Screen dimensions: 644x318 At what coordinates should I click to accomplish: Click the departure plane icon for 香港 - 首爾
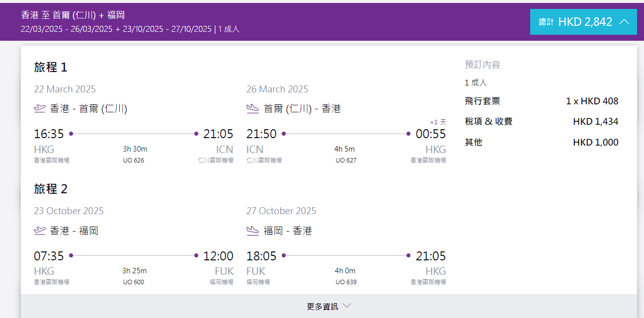(x=40, y=108)
